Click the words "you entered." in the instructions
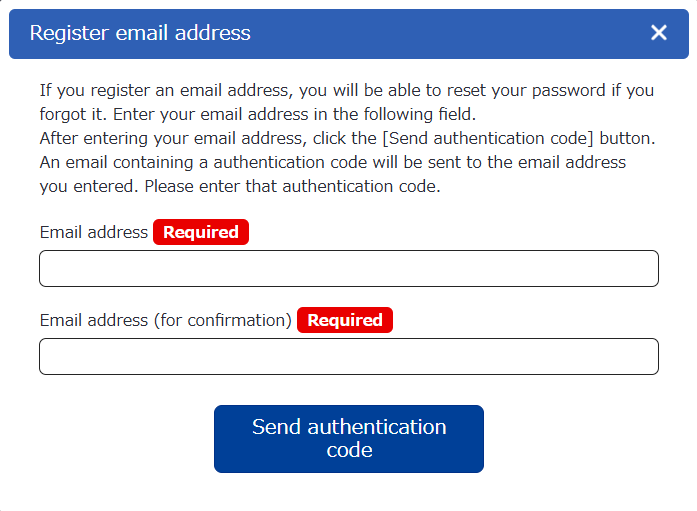The height and width of the screenshot is (511, 697). pos(88,186)
